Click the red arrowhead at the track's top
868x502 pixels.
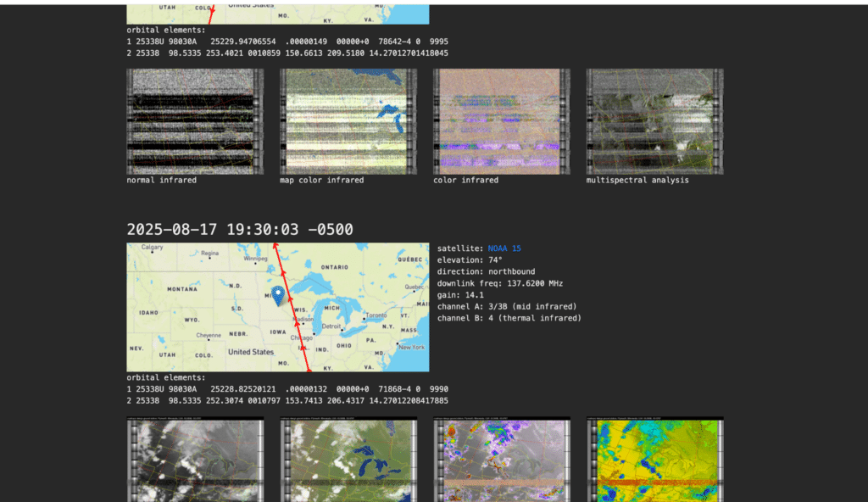tap(275, 246)
